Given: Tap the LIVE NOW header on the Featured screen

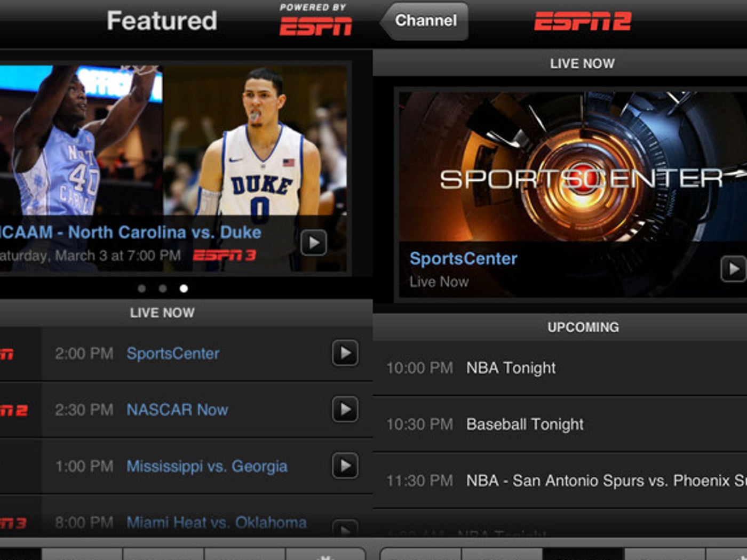Looking at the screenshot, I should [162, 313].
